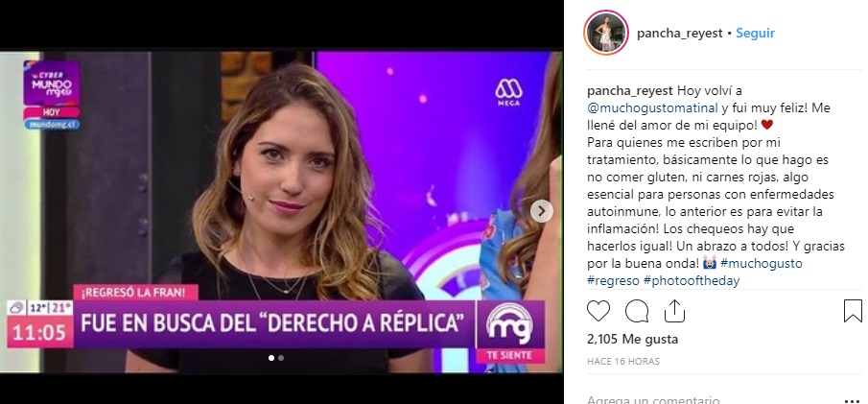
Task: Click the Mega logo on the video image
Action: 508,92
